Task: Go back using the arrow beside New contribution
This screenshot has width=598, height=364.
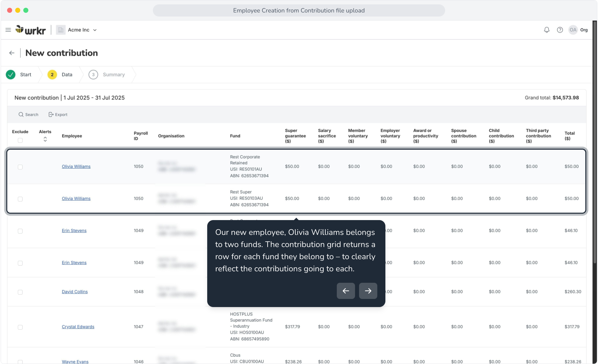Action: 12,53
